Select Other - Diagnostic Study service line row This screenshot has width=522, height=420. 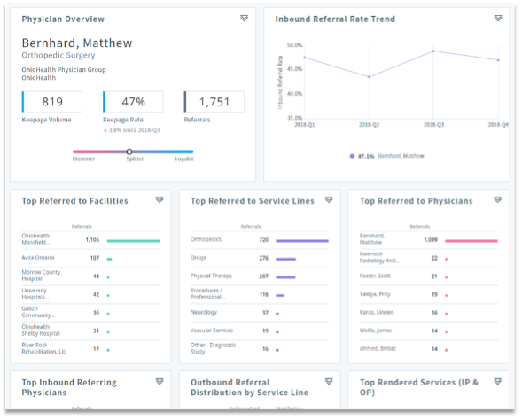point(260,349)
